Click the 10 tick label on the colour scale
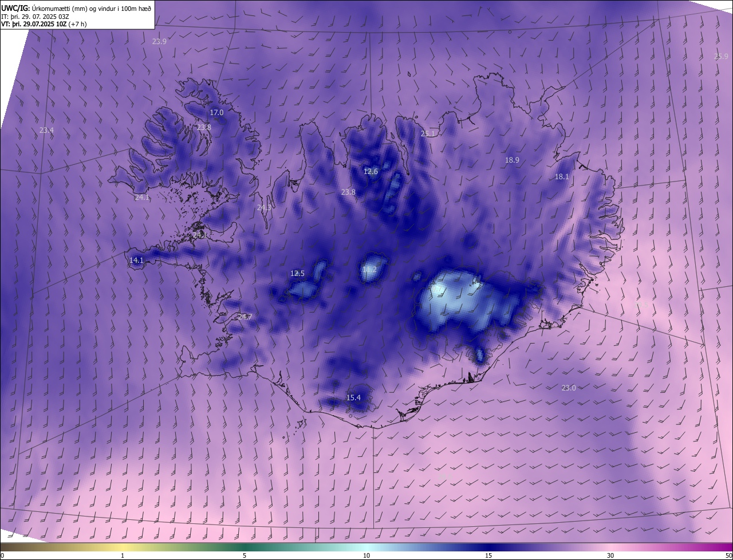This screenshot has height=560, width=733. (366, 555)
